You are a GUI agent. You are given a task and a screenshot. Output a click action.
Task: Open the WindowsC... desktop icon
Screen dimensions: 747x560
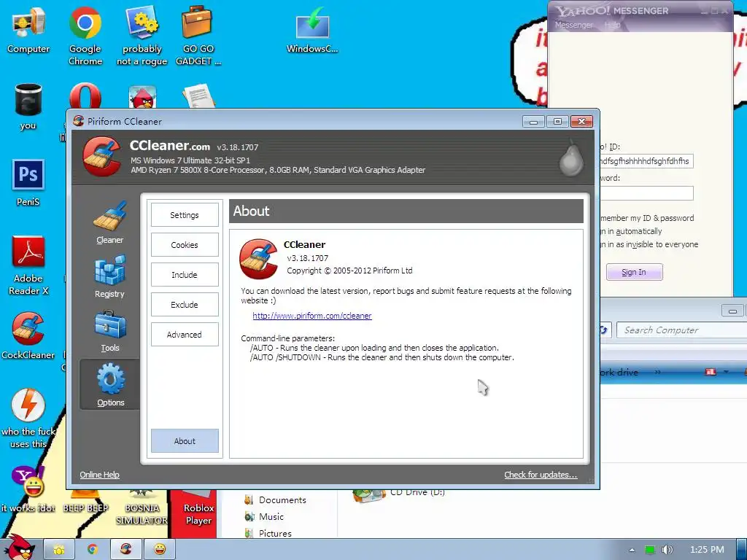(x=312, y=31)
